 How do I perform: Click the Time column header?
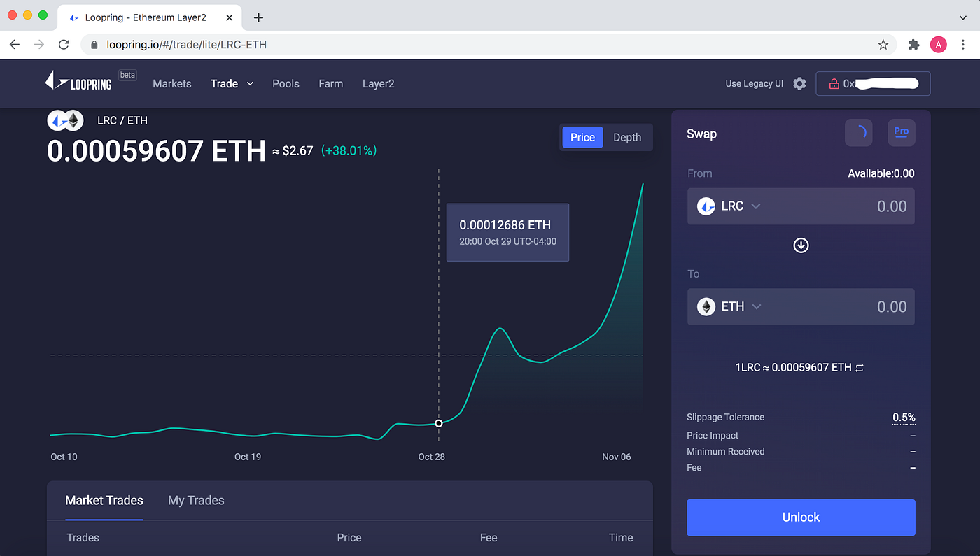[621, 538]
